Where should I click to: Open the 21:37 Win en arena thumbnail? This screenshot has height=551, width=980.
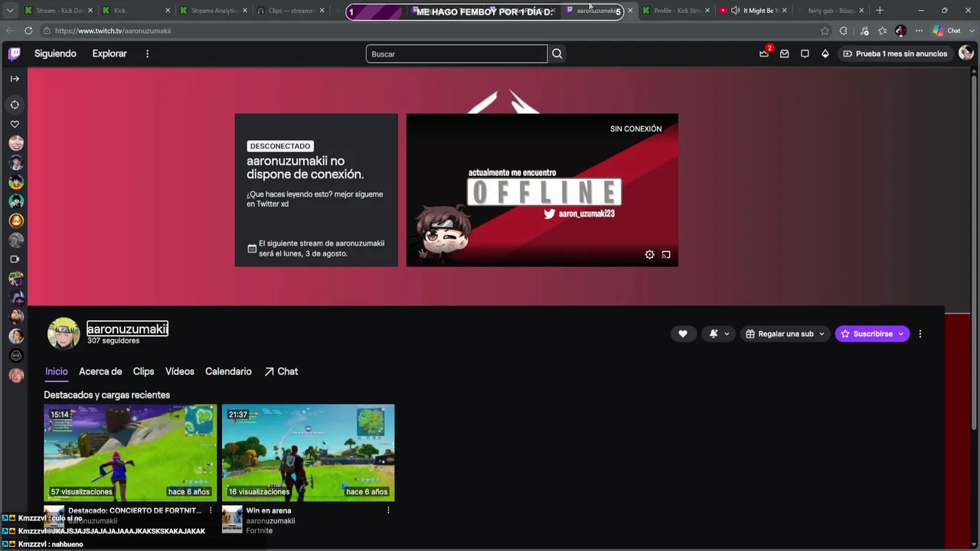[308, 453]
